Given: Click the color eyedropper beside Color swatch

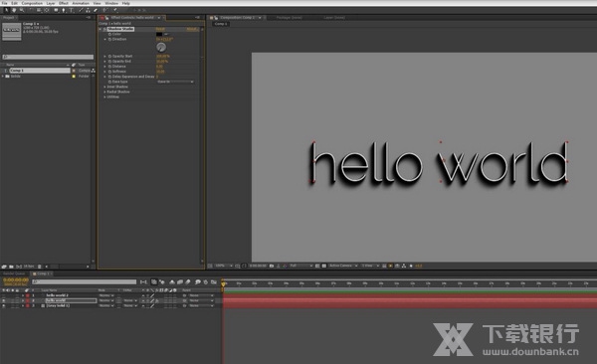Looking at the screenshot, I should pos(166,34).
